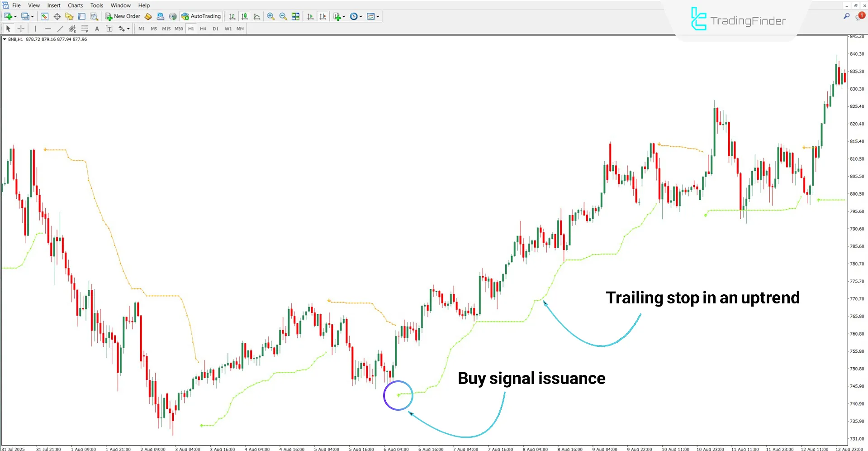Zoom in on the chart

pyautogui.click(x=270, y=16)
